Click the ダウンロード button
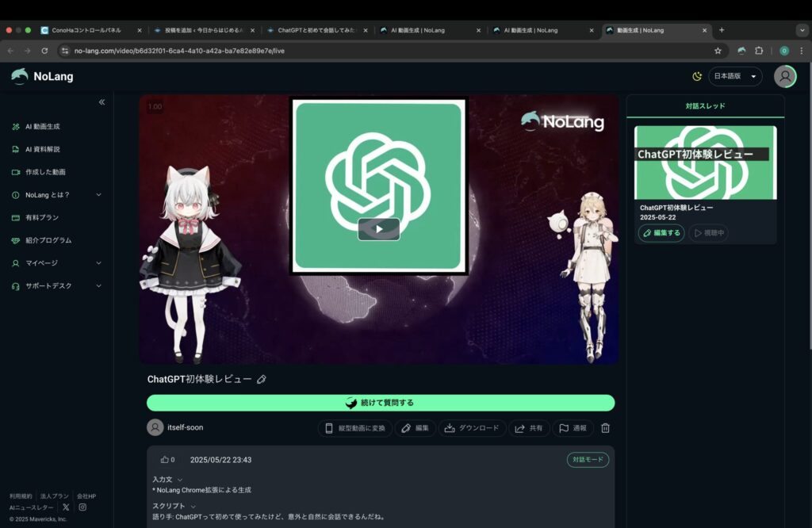 click(x=472, y=428)
